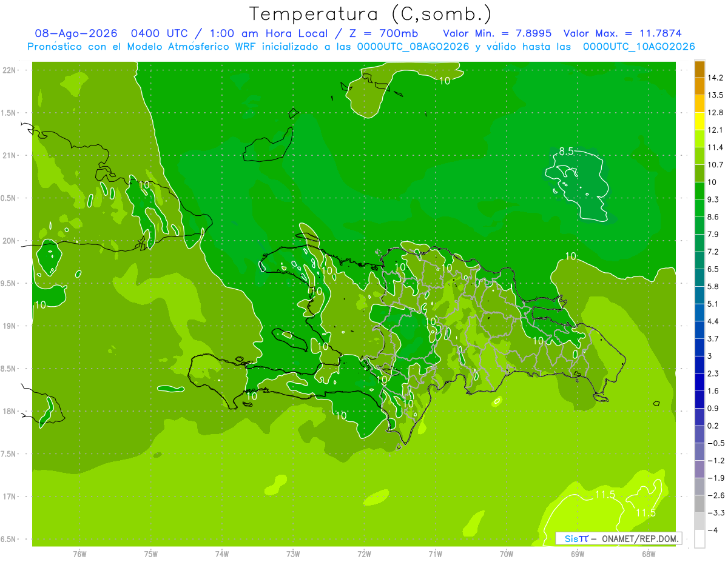The image size is (728, 562).
Task: Click the '0.9' colorbar value
Action: coord(713,408)
